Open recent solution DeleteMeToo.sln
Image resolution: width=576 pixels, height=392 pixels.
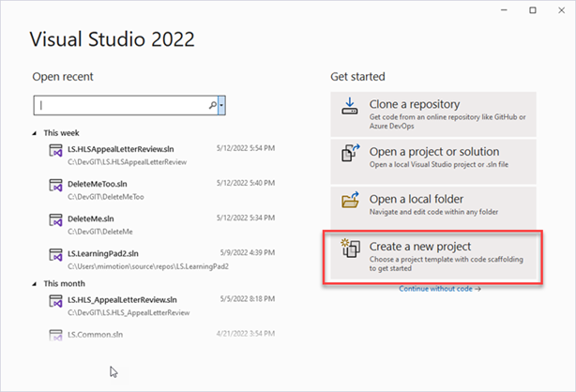coord(98,184)
